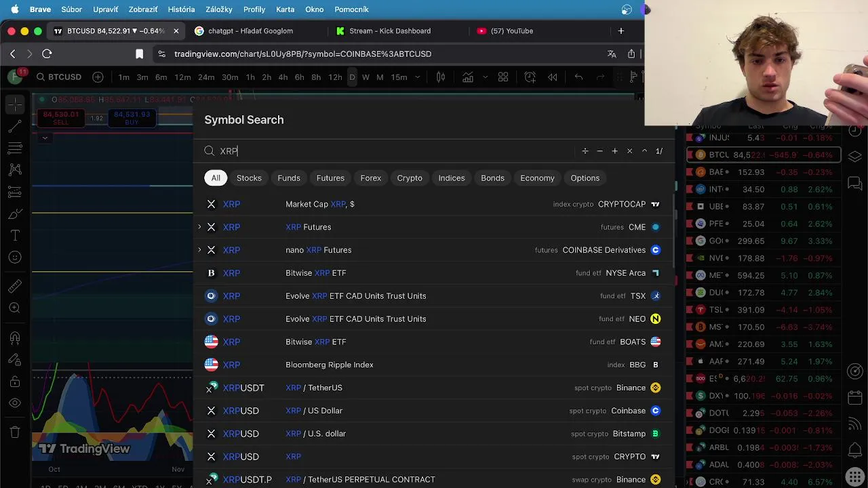Choose XRPUSD Bitstamp result
The width and height of the screenshot is (868, 488).
(434, 434)
